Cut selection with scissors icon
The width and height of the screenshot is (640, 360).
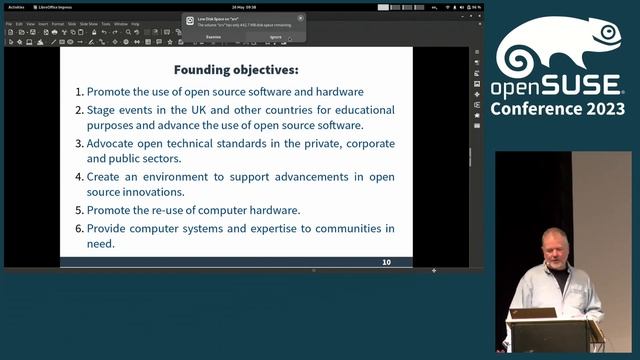(64, 32)
